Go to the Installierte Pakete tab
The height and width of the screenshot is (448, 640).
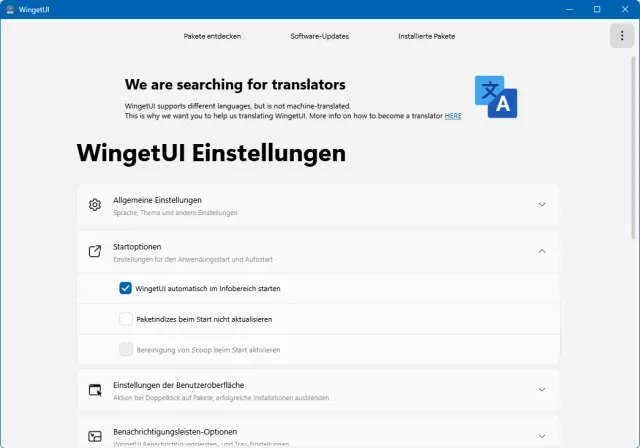426,36
